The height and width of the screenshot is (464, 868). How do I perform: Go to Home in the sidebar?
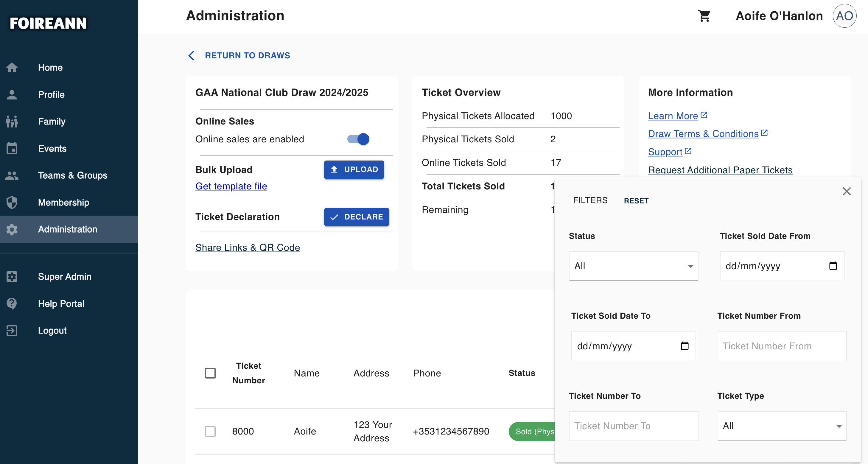(x=50, y=67)
